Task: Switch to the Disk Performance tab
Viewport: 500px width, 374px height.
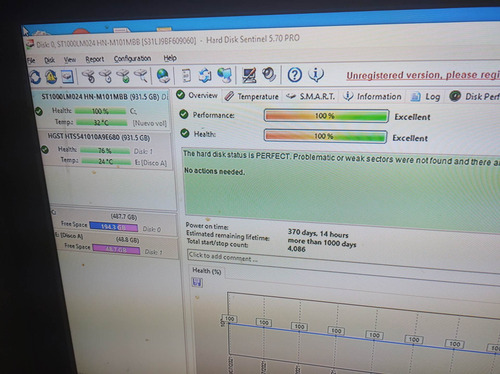Action: [474, 97]
